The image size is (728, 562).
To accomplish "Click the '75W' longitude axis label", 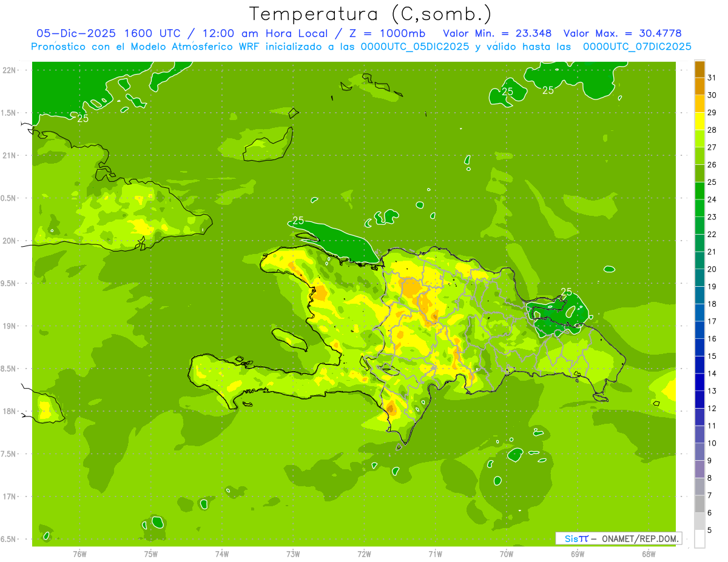I will click(x=151, y=554).
